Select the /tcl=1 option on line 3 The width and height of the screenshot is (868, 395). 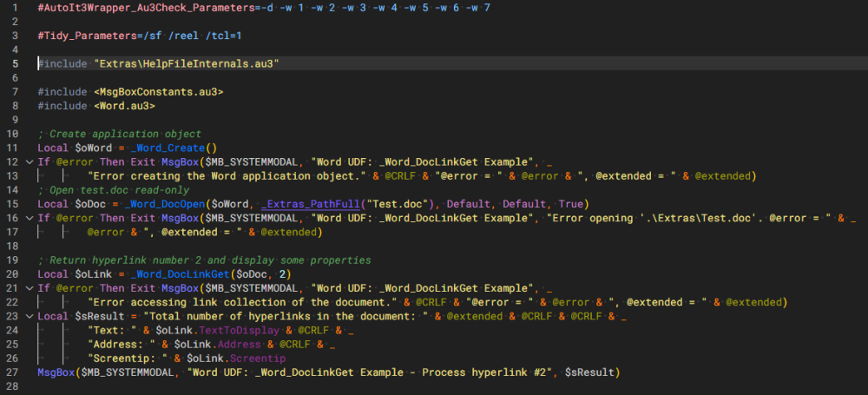point(223,36)
